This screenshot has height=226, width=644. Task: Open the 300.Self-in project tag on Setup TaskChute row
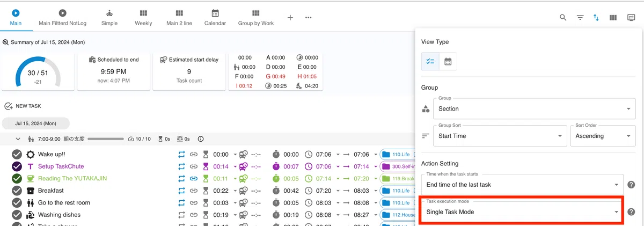(x=398, y=166)
